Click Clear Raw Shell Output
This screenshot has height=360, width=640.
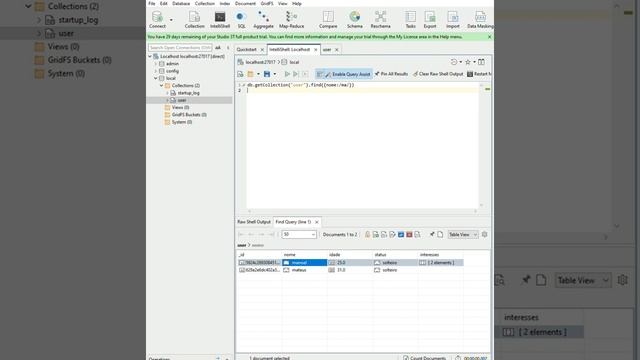click(438, 74)
